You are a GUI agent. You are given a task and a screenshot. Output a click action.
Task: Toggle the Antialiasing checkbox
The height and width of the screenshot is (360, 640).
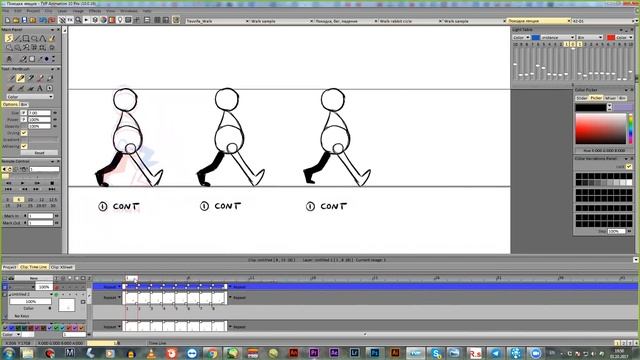point(24,146)
